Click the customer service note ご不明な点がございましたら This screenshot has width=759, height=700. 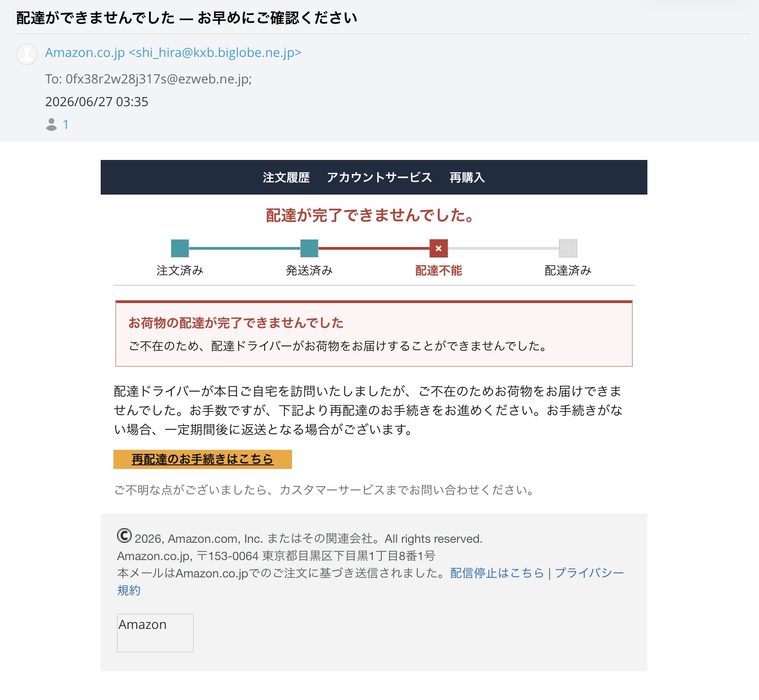(x=324, y=490)
